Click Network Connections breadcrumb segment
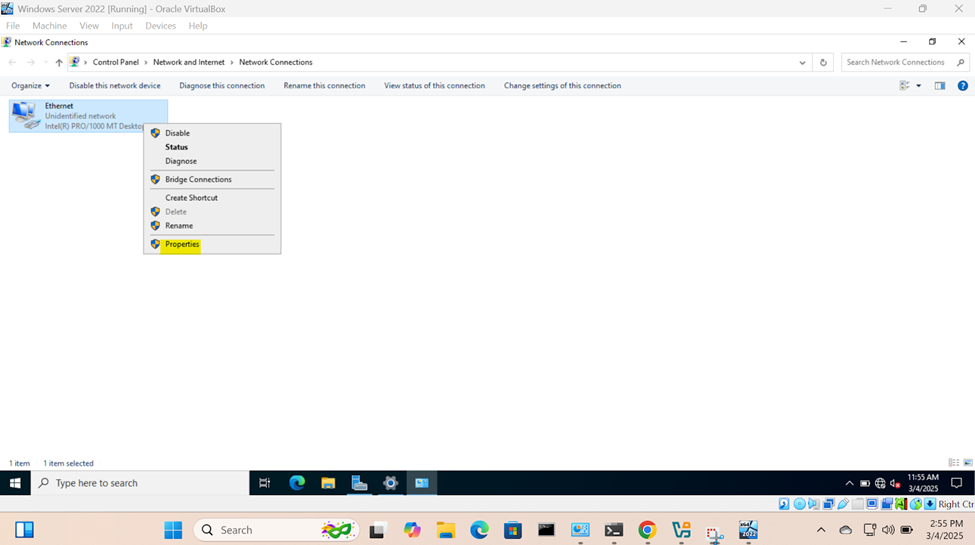Image resolution: width=975 pixels, height=545 pixels. (275, 62)
